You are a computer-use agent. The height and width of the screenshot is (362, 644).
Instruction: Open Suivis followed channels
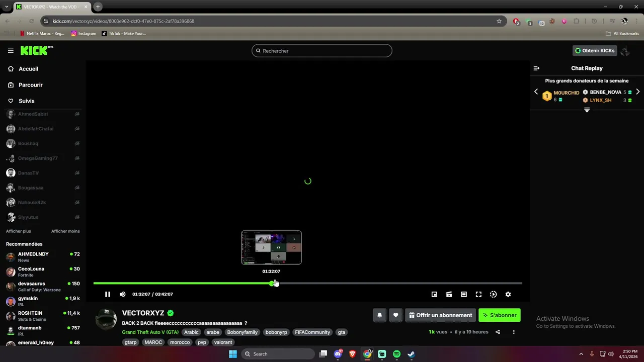click(27, 101)
